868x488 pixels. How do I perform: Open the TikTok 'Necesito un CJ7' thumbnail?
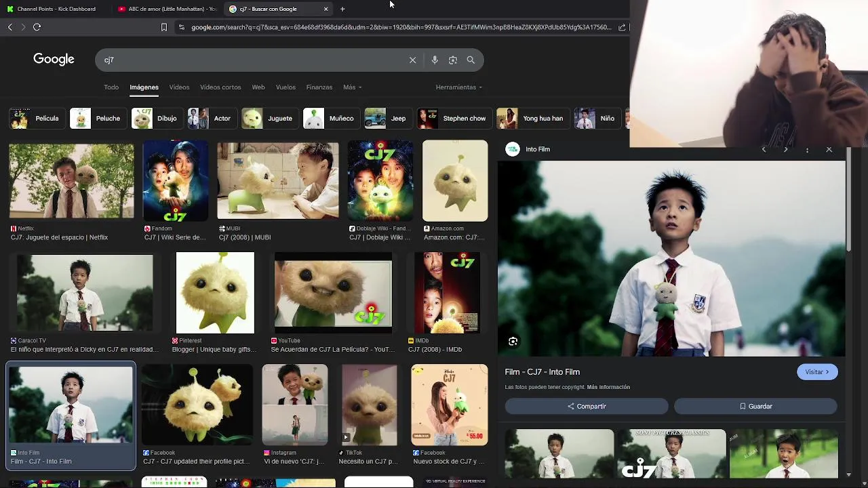tap(370, 405)
